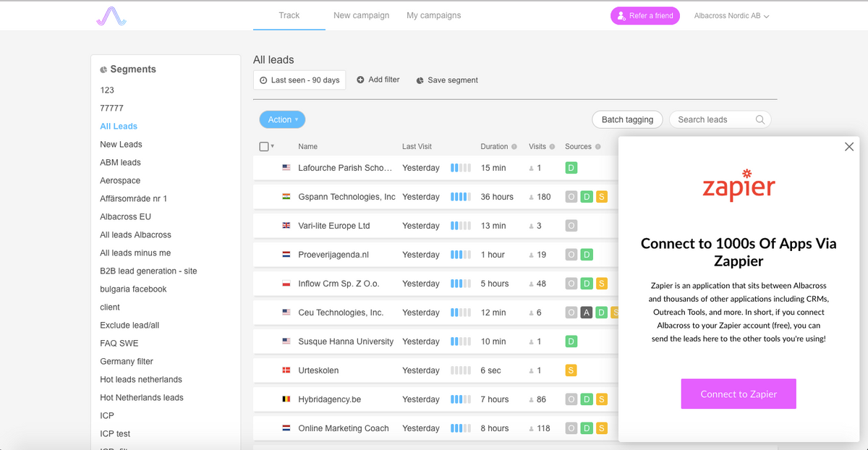This screenshot has height=450, width=868.
Task: Click the Connect to Zapier button
Action: point(739,394)
